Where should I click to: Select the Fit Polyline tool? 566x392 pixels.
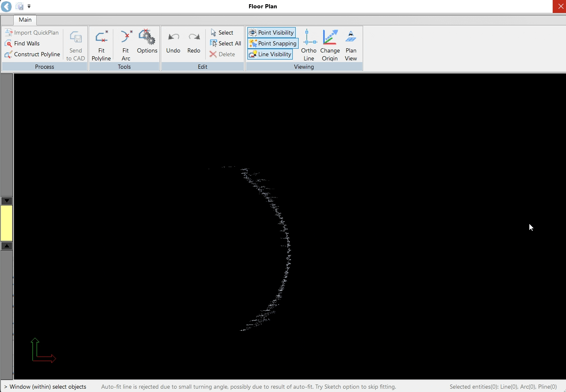coord(101,45)
